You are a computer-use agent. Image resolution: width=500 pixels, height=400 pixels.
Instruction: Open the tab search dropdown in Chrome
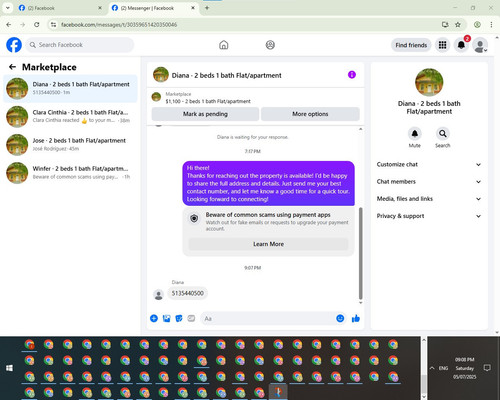pos(7,8)
